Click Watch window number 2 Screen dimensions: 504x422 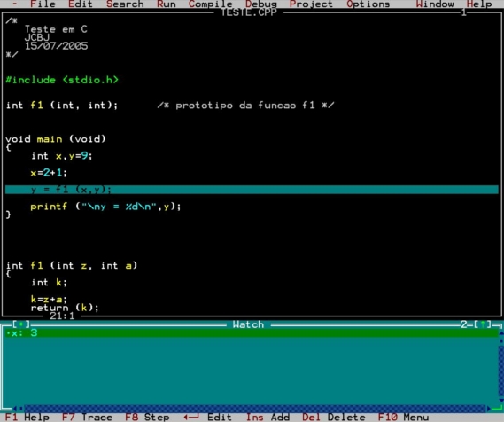point(463,324)
